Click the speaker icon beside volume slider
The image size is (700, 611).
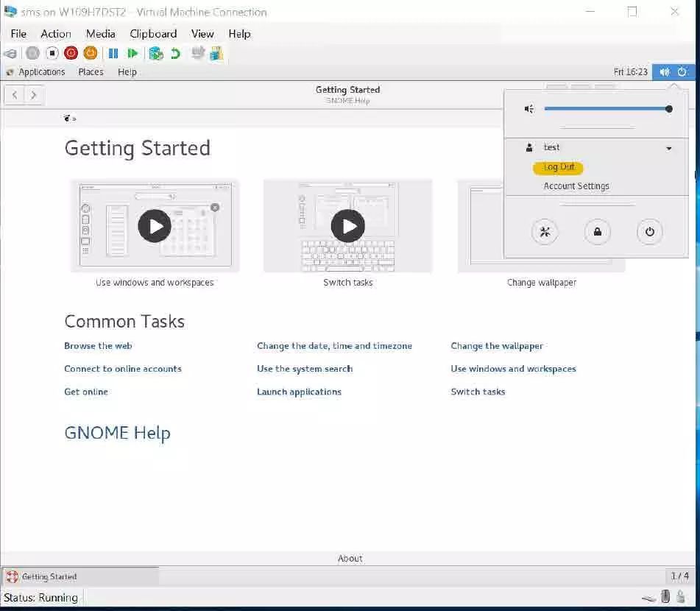[x=529, y=109]
